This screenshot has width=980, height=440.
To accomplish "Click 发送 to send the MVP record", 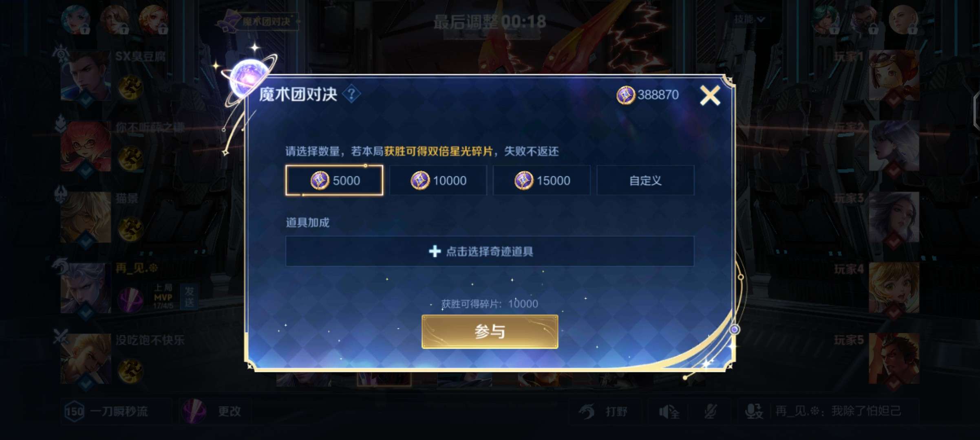I will coord(189,297).
